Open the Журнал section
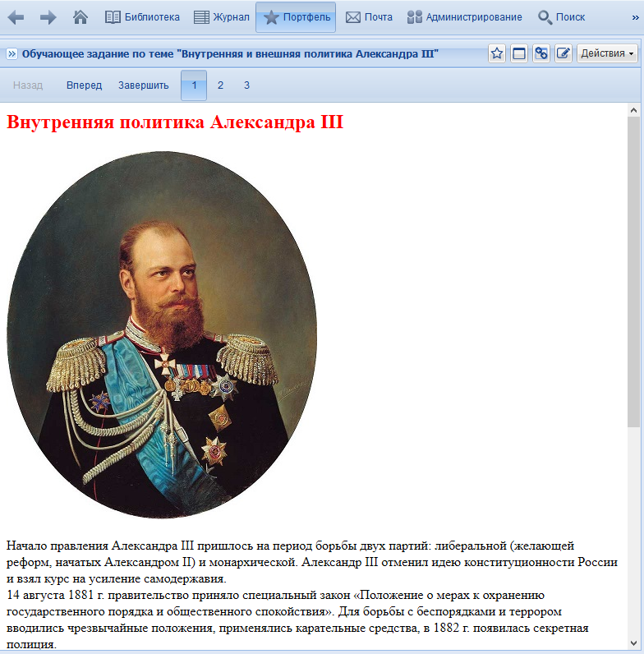 tap(222, 17)
